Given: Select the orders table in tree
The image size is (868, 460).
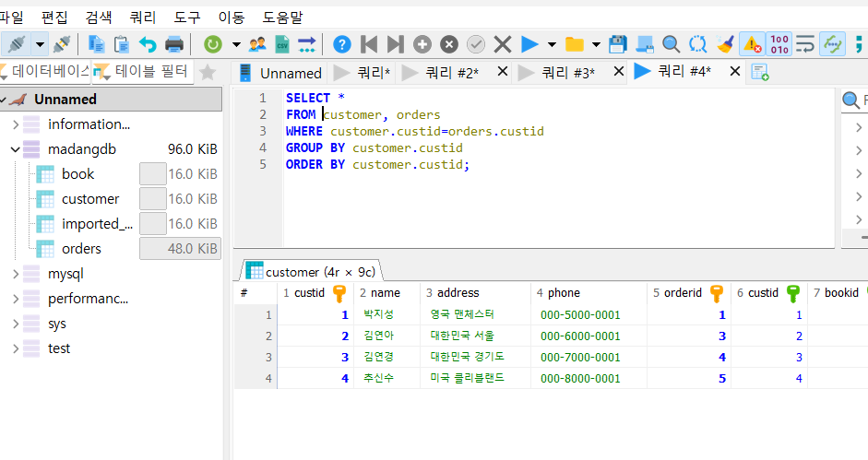Looking at the screenshot, I should click(x=81, y=249).
